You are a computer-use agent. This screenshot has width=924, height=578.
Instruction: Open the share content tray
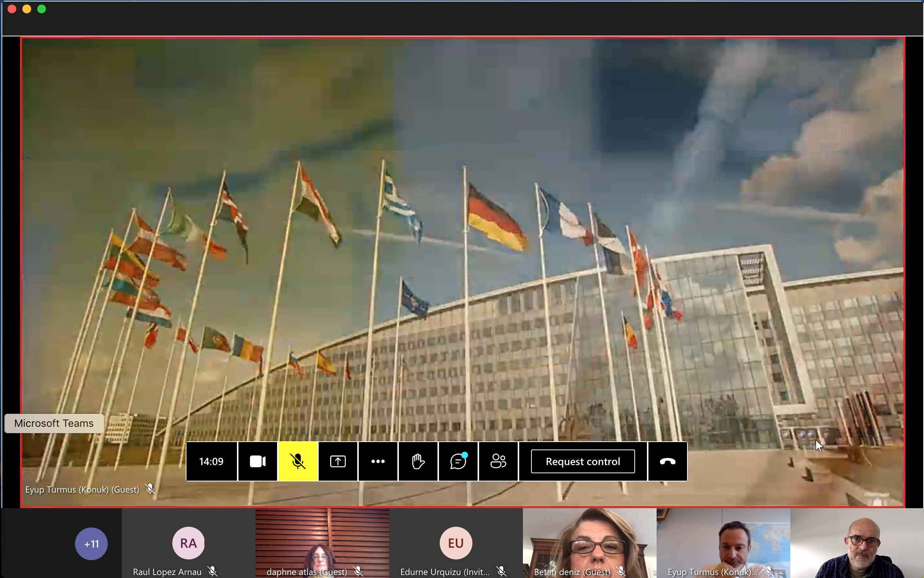click(x=338, y=461)
